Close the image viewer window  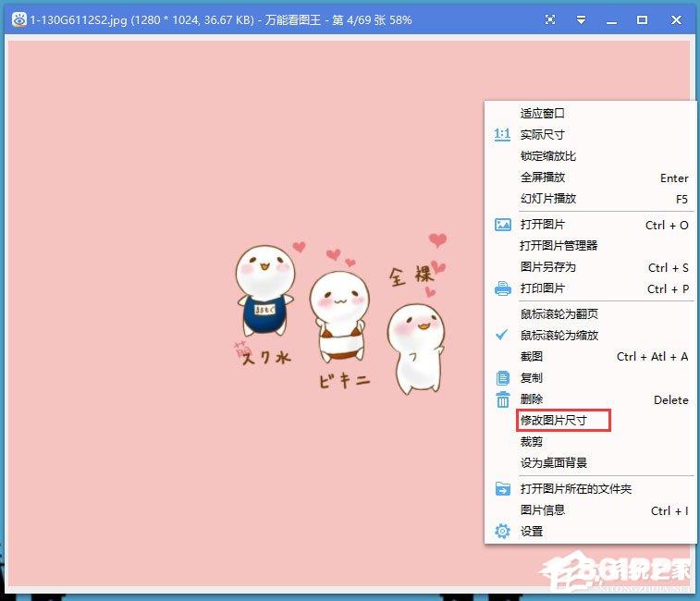[x=676, y=19]
